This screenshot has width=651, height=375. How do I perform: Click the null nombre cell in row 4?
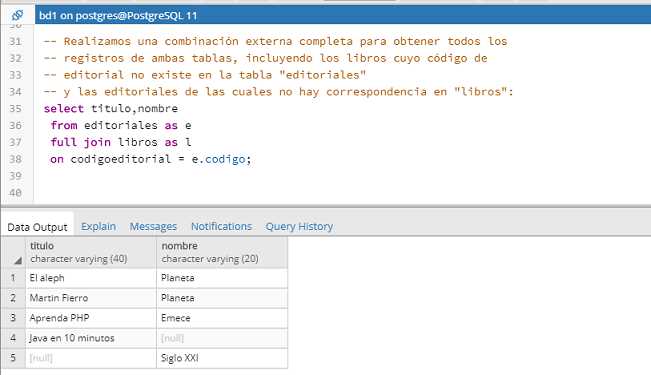[x=222, y=338]
